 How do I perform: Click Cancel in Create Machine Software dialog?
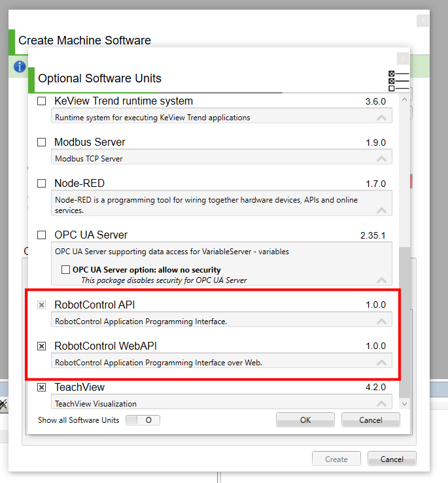tap(392, 459)
